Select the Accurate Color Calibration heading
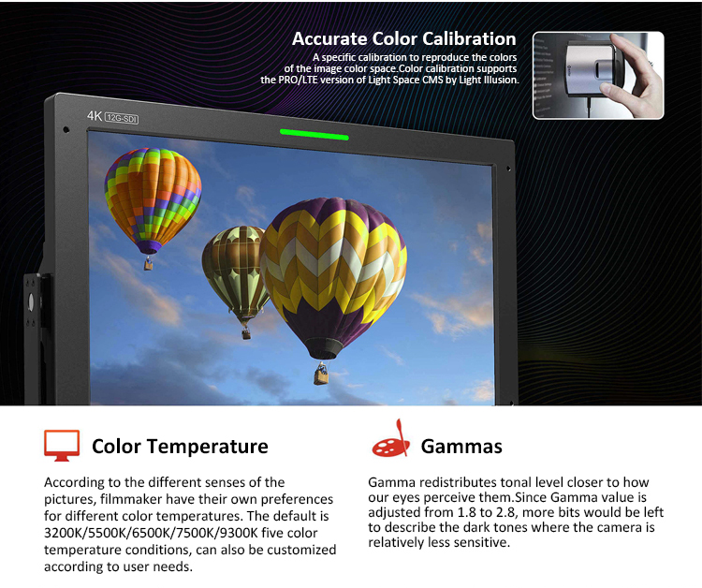The height and width of the screenshot is (588, 702). [403, 38]
